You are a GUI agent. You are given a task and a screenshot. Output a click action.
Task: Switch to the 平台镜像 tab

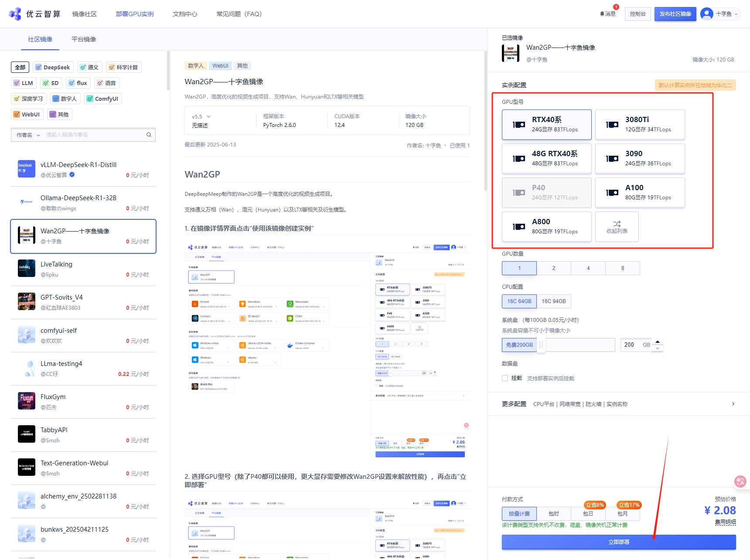point(84,39)
